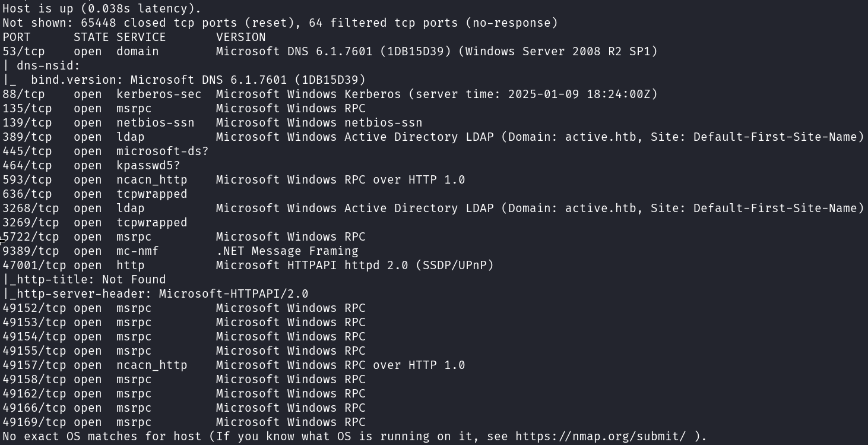Click the 636/tcp tcpwrapped row
This screenshot has height=445, width=868.
click(94, 194)
